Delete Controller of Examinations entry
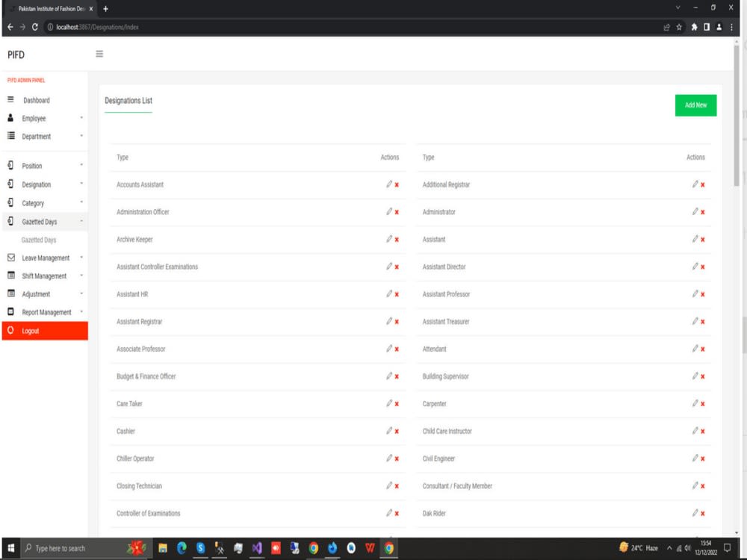The width and height of the screenshot is (747, 560). coord(397,514)
